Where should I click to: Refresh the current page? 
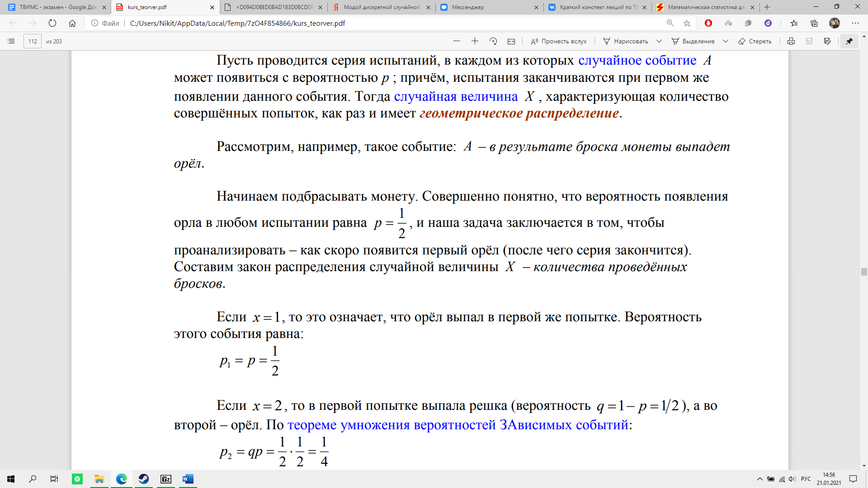point(52,23)
